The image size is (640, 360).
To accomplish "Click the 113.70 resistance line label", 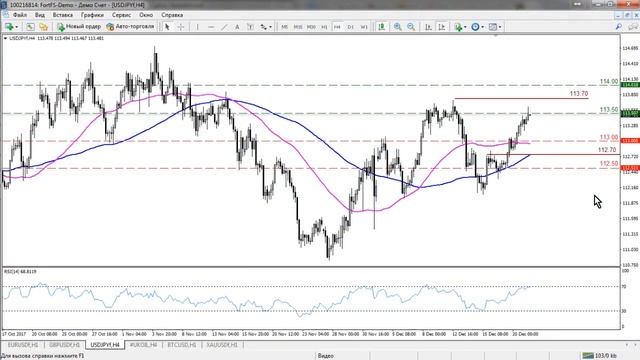I will (579, 94).
